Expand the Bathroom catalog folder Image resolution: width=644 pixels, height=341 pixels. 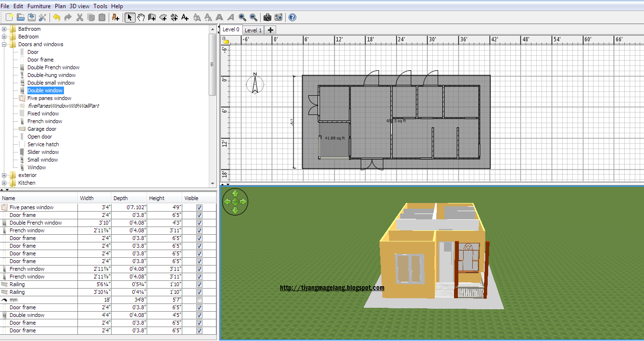4,29
